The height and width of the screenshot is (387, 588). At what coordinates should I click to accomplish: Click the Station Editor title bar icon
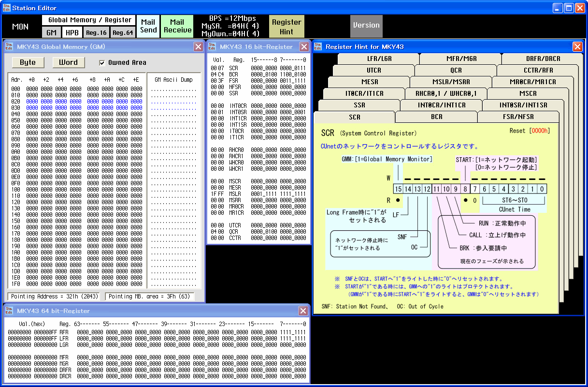pyautogui.click(x=6, y=8)
